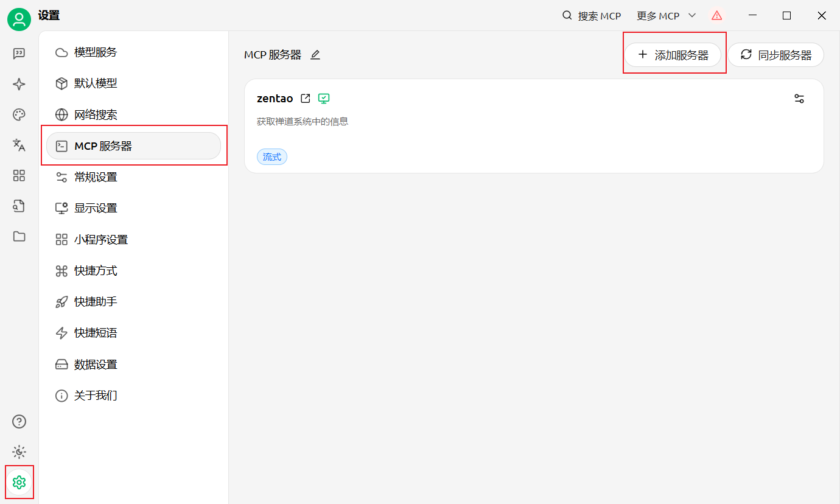The image size is (840, 504).
Task: Select 网络搜索 in settings menu
Action: [x=96, y=115]
